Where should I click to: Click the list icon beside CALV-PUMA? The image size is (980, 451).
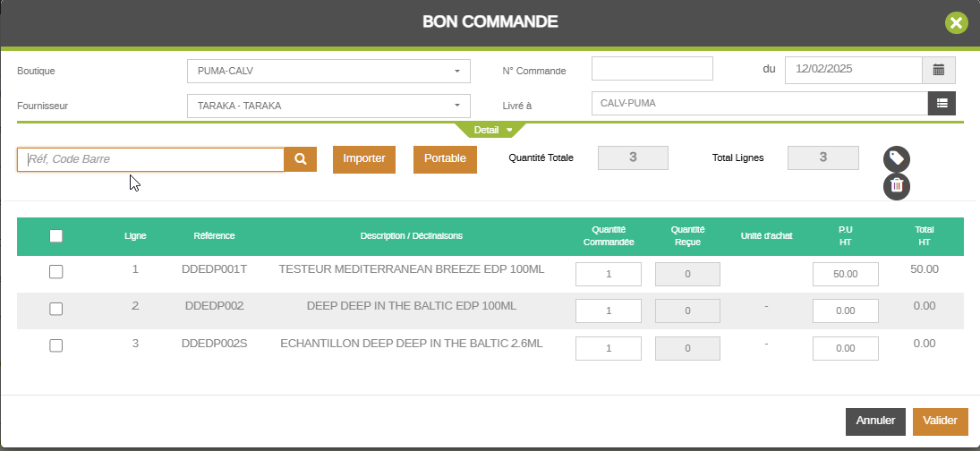(x=942, y=104)
